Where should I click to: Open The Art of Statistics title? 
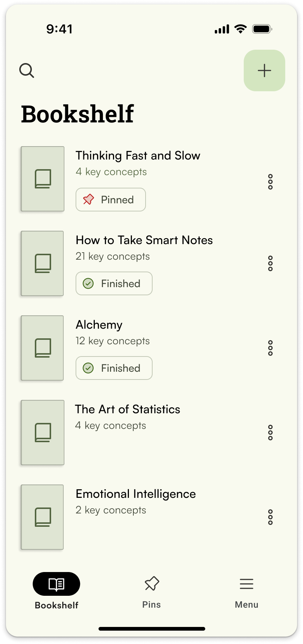click(x=127, y=409)
